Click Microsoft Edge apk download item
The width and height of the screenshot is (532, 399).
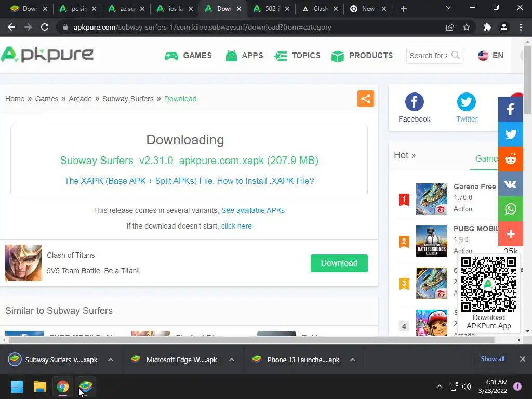coord(175,360)
